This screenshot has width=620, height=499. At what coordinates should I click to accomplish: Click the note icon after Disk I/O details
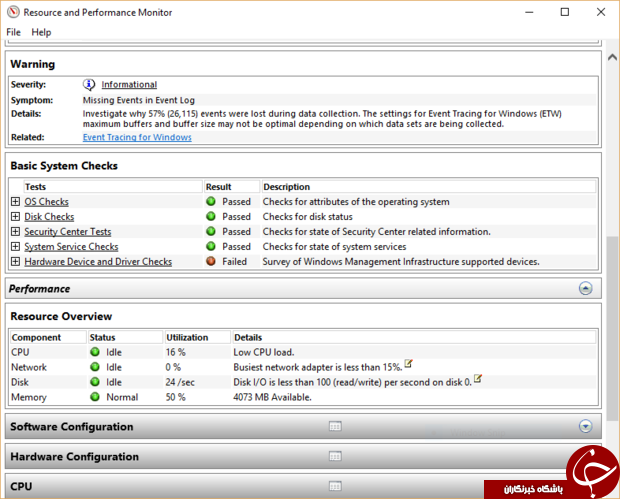pos(478,379)
